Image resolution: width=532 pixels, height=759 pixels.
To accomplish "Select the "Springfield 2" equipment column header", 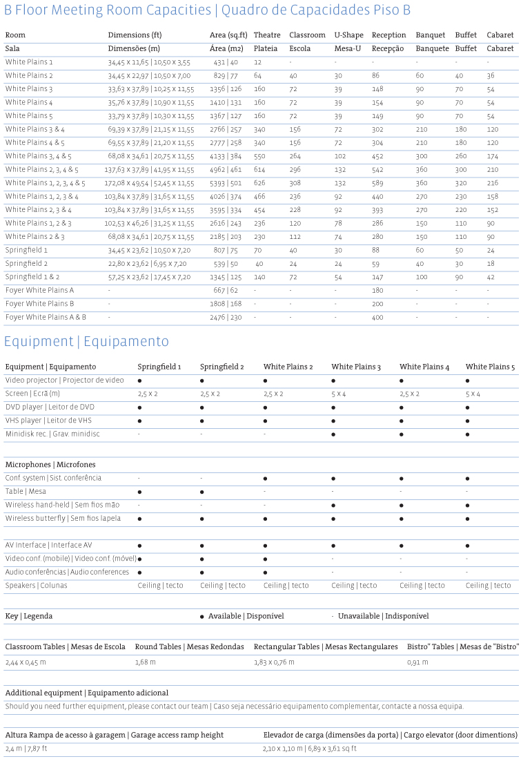I will (222, 367).
